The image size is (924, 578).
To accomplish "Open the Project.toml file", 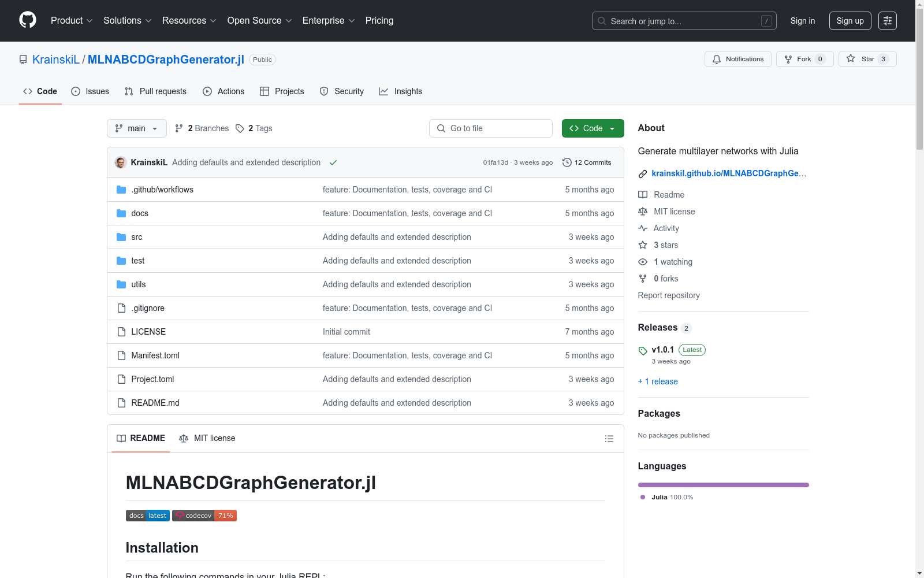I will point(152,379).
